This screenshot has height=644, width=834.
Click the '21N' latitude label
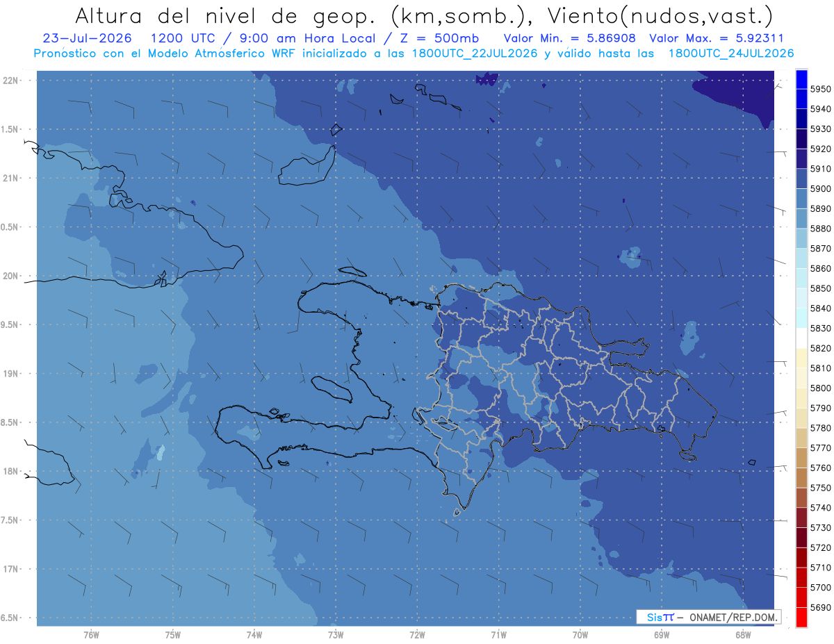(x=10, y=178)
